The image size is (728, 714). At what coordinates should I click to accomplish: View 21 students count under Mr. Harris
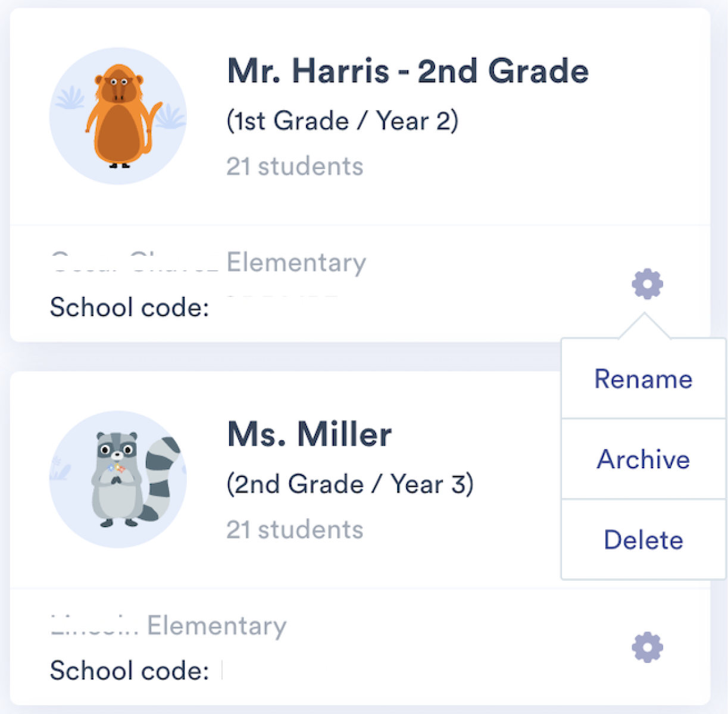pos(295,166)
